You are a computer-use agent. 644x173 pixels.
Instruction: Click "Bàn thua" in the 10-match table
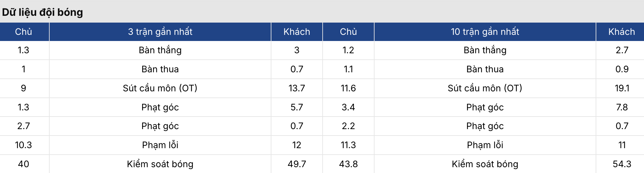click(485, 69)
